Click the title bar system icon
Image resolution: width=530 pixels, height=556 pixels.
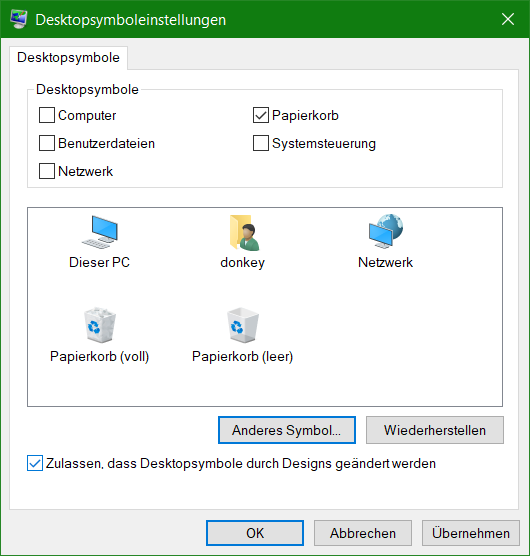tap(19, 19)
